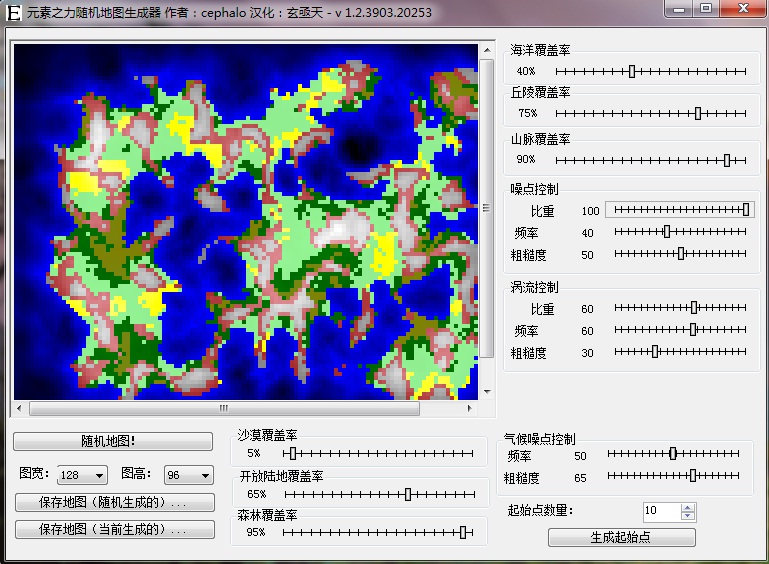Adjust the 噪点控制 频率 slider
The height and width of the screenshot is (564, 769).
coord(680,231)
